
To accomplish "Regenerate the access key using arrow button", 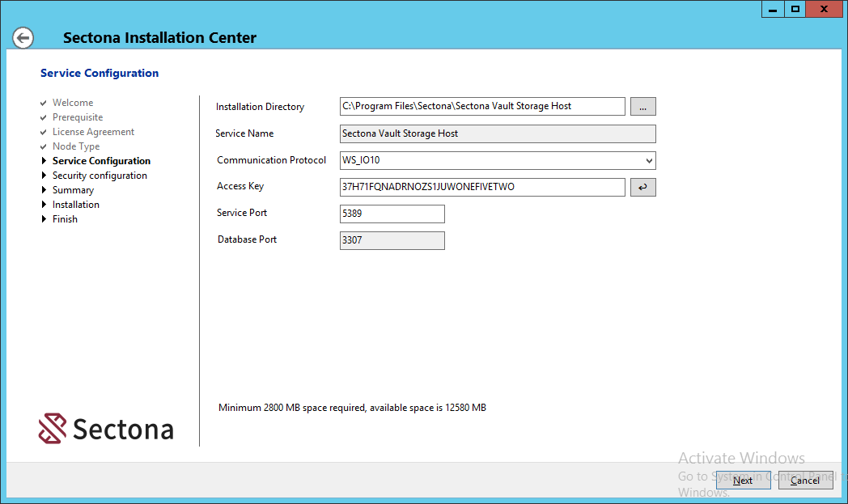I will tap(642, 188).
